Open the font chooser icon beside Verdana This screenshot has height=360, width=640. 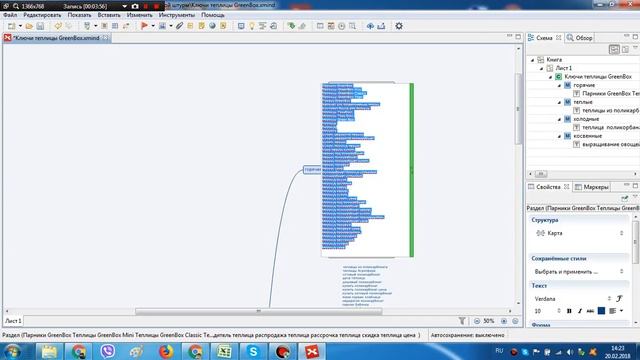pyautogui.click(x=620, y=298)
